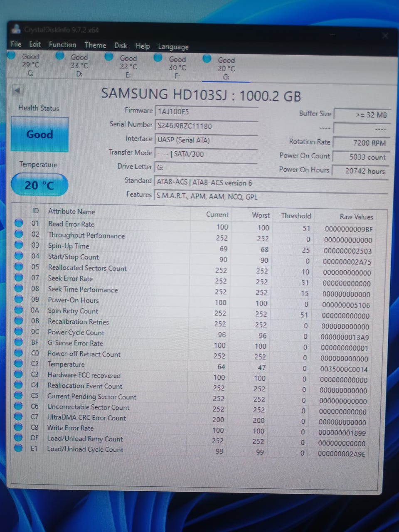Click the status dot for Seek Time Performance
Viewport: 399px width, 532px height.
[19, 288]
